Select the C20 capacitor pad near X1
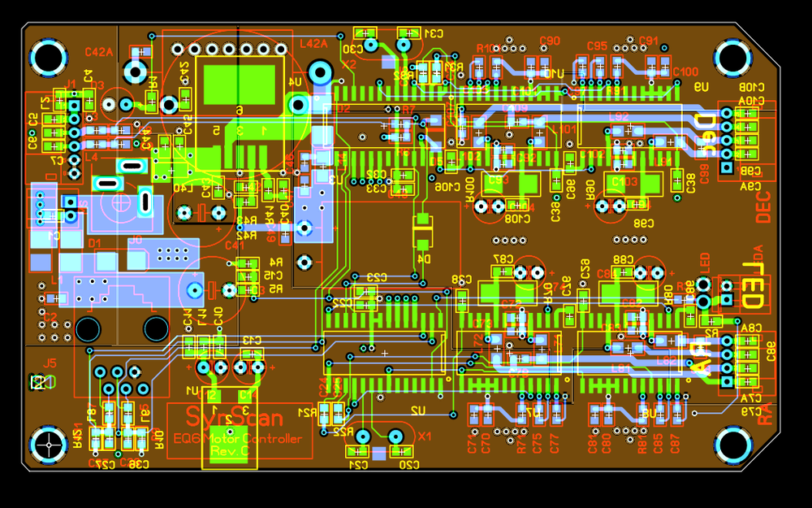The image size is (812, 508). click(x=402, y=451)
